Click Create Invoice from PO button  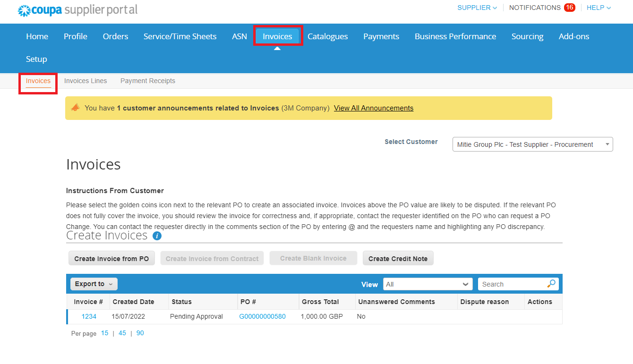click(111, 259)
